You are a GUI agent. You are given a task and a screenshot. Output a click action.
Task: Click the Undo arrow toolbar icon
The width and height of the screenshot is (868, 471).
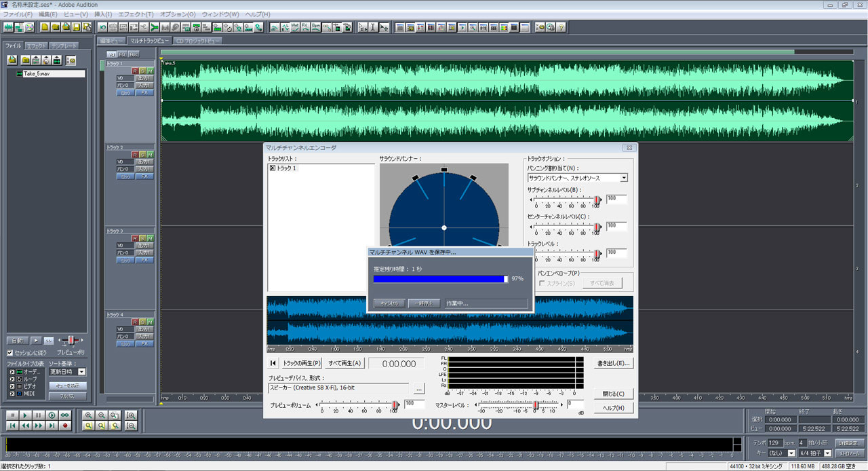102,27
